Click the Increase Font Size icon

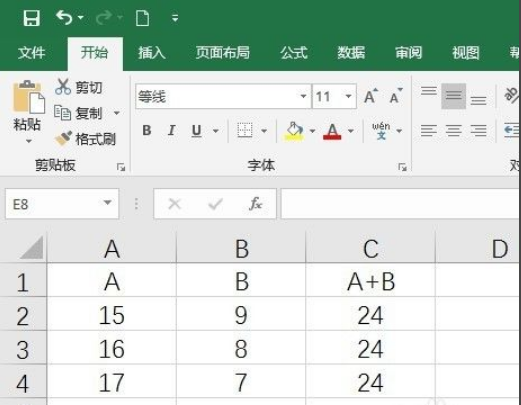(371, 97)
